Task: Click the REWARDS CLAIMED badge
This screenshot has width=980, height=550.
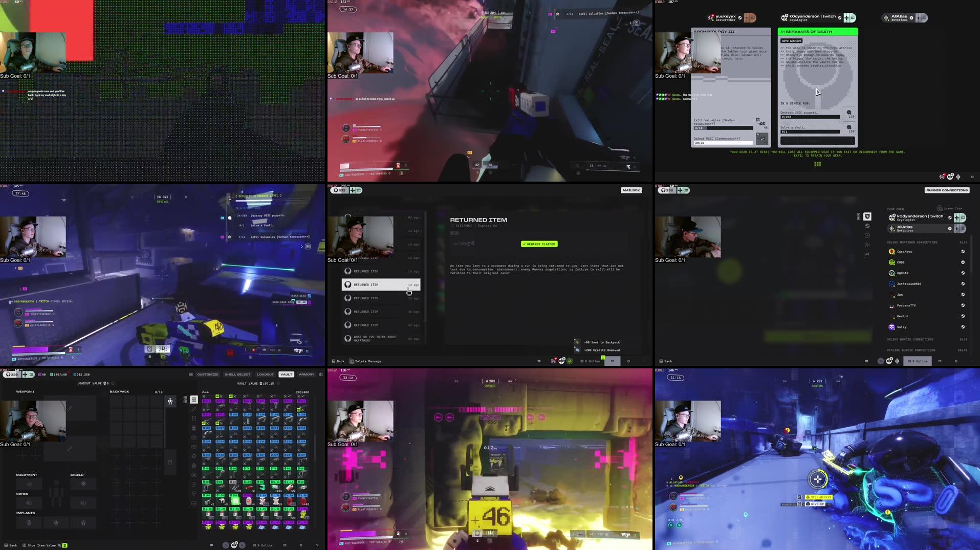Action: pos(539,244)
